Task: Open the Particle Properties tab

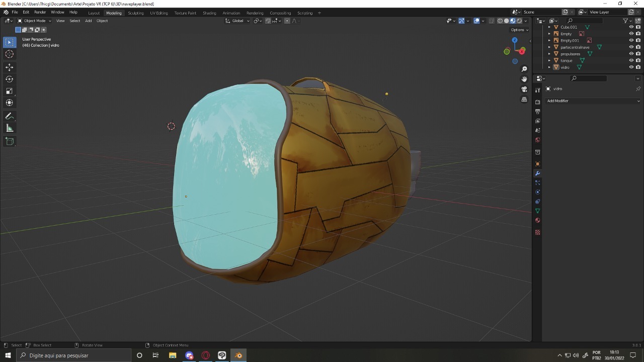Action: pos(537,183)
